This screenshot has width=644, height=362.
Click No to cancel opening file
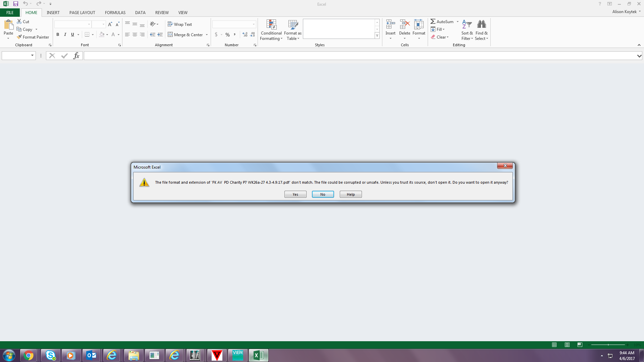click(x=323, y=194)
